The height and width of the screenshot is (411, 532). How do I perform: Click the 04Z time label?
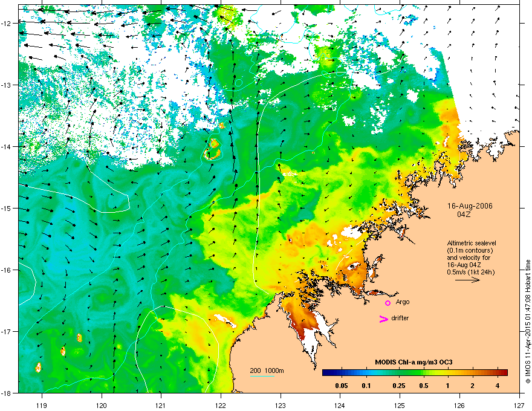coord(464,215)
